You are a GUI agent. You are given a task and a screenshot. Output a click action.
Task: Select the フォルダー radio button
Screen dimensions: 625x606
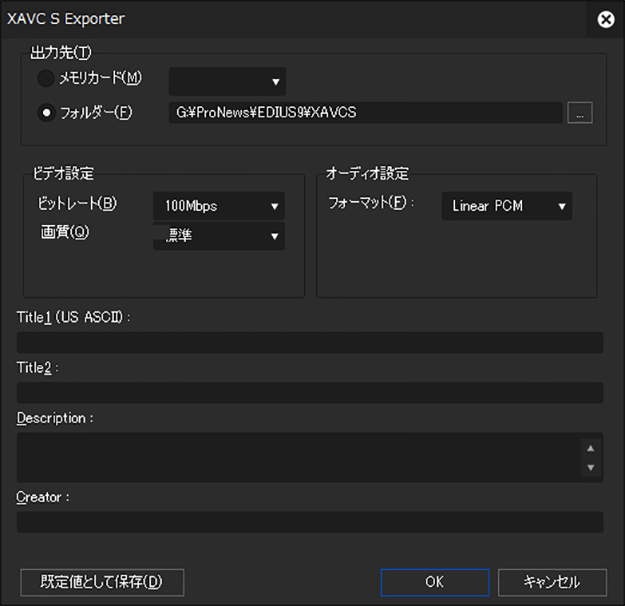(x=46, y=112)
